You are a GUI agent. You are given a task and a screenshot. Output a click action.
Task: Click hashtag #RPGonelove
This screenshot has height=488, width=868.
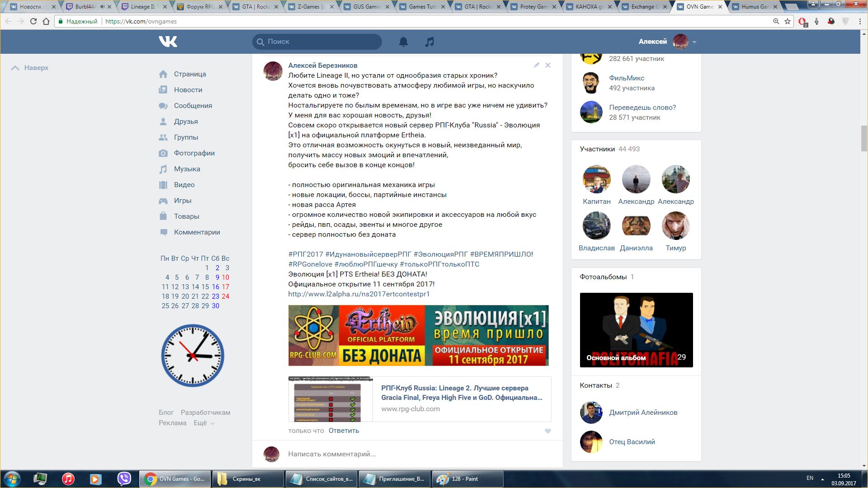pos(310,264)
